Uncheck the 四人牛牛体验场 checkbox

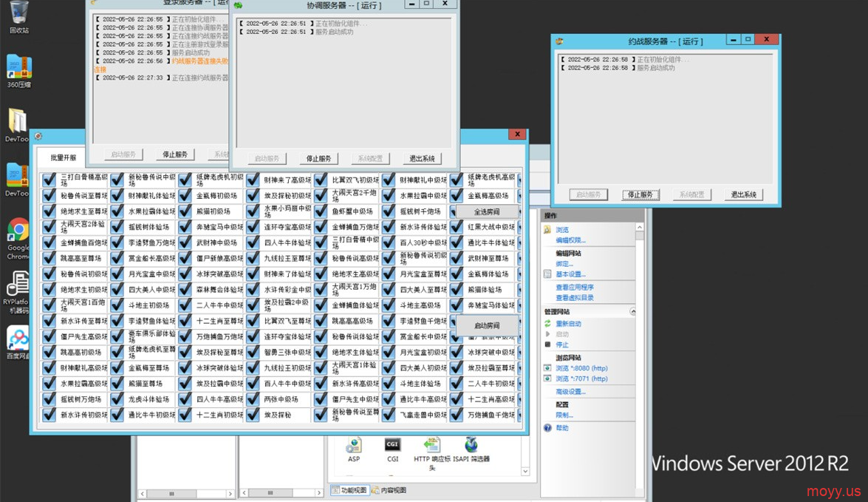tap(253, 242)
